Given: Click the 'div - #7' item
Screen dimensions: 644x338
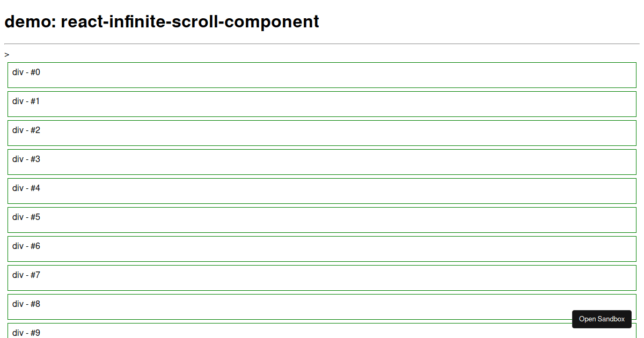Looking at the screenshot, I should [322, 277].
